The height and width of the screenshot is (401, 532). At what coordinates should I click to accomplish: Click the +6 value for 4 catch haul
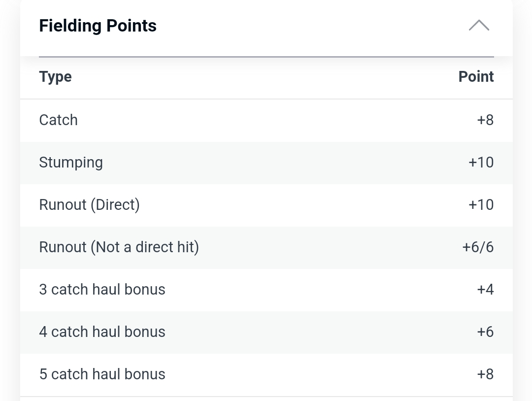point(485,332)
